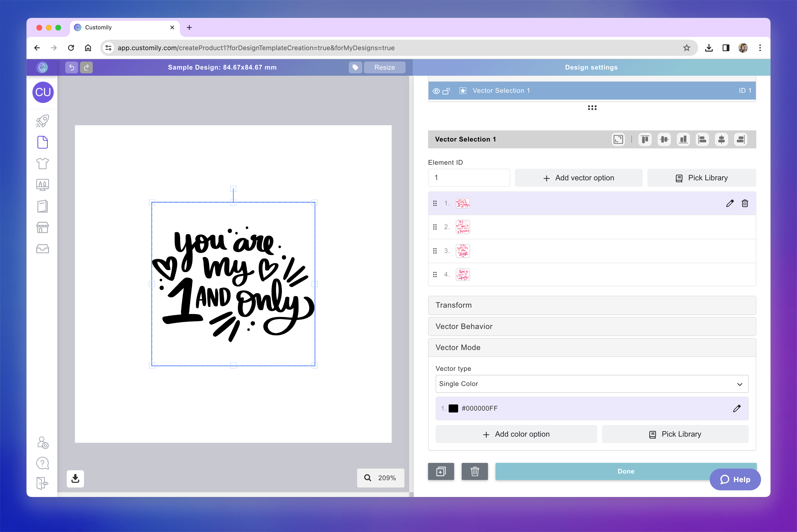Click the black #000000FF color swatch
The image size is (797, 532).
[453, 408]
